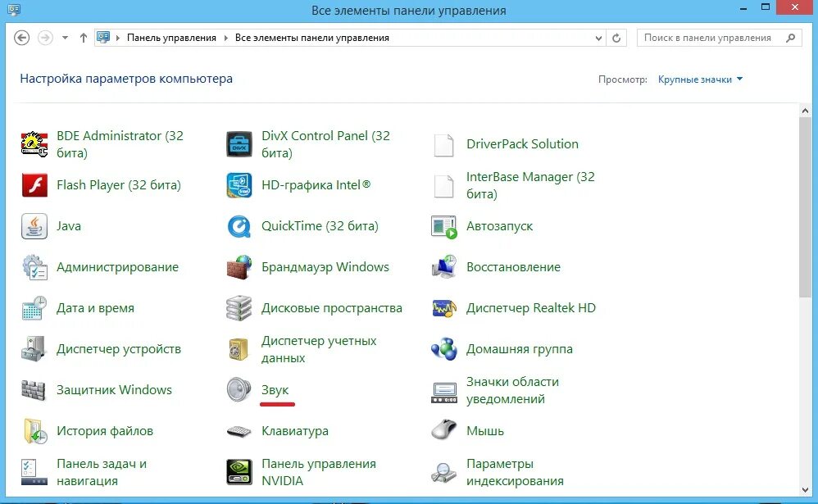The height and width of the screenshot is (504, 818).
Task: Click the vertical scrollbar down arrow
Action: 805,489
